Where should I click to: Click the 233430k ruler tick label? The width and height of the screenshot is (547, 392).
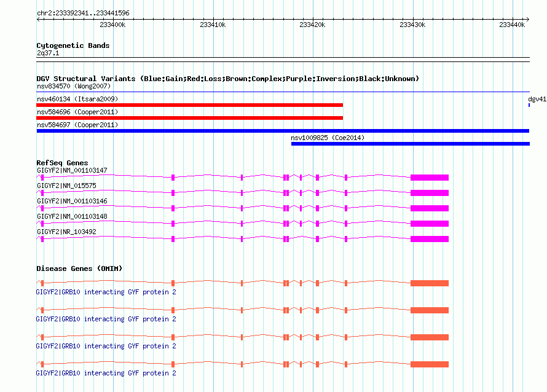412,25
